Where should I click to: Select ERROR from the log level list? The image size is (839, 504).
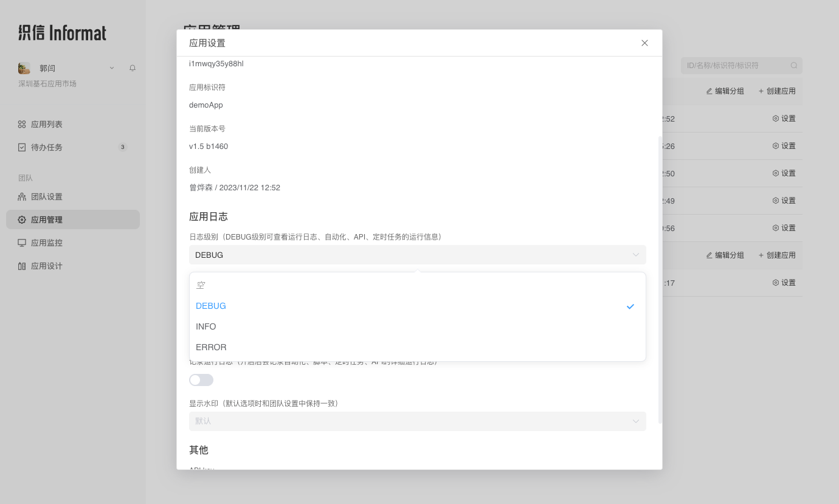pyautogui.click(x=211, y=347)
